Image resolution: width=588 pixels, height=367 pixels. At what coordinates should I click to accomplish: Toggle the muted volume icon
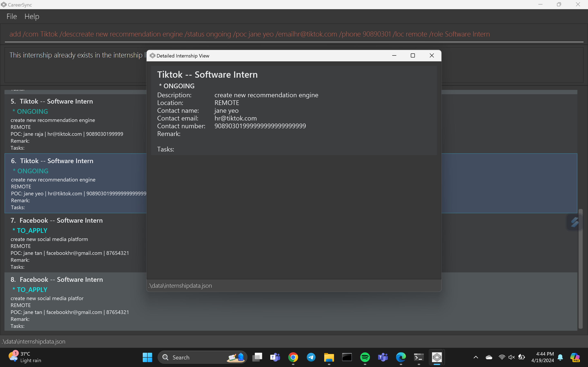point(511,357)
